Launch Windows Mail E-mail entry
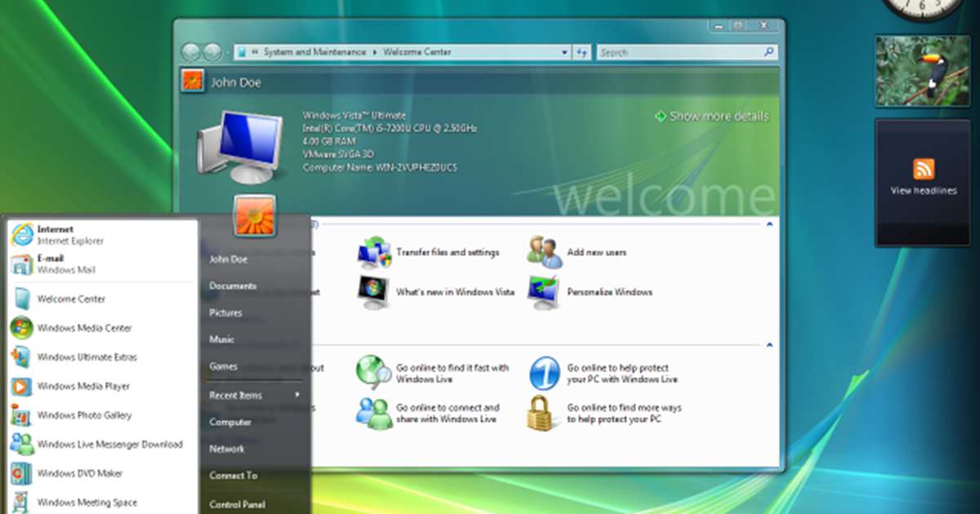The height and width of the screenshot is (514, 980). (x=102, y=264)
